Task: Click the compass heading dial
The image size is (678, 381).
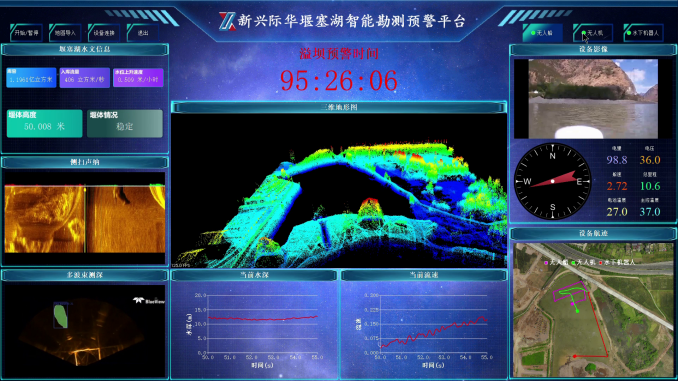Action: point(552,181)
